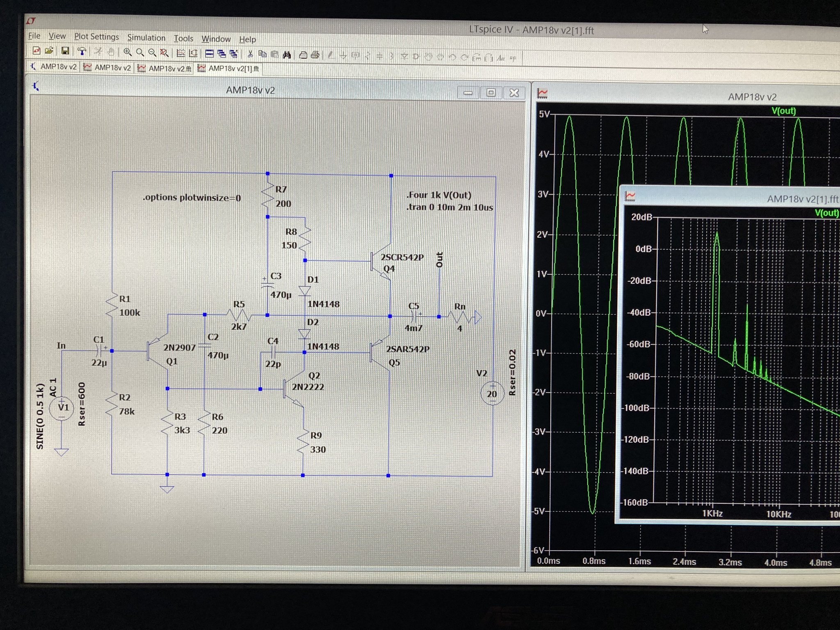Image resolution: width=840 pixels, height=630 pixels.
Task: Open Control Panel via hammer icon
Action: (x=82, y=51)
